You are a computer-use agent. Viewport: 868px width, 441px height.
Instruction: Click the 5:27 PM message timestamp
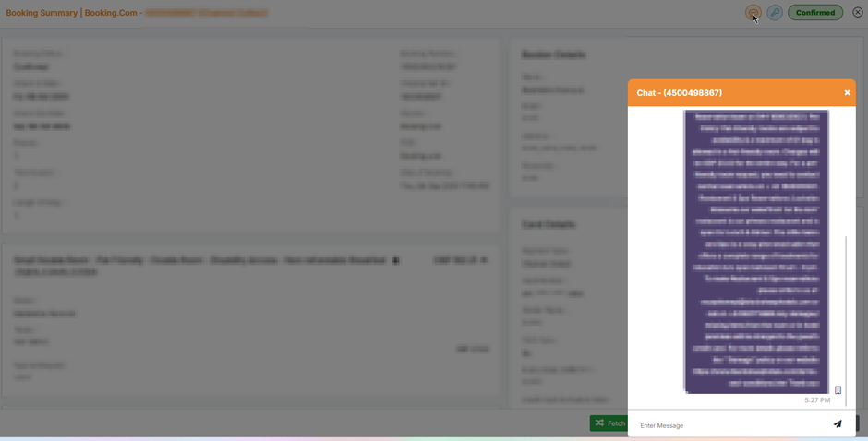[817, 400]
